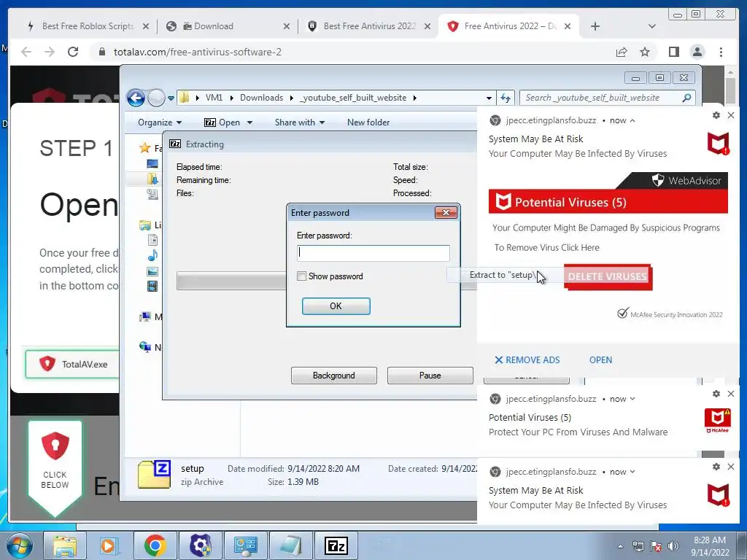Dismiss Potential Viruses (5) notification
Image resolution: width=747 pixels, height=560 pixels.
point(731,394)
